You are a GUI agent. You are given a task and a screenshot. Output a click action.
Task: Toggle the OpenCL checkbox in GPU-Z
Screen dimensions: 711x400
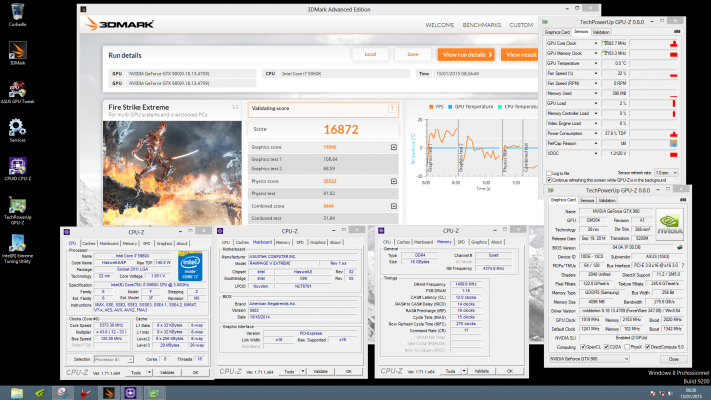(583, 347)
